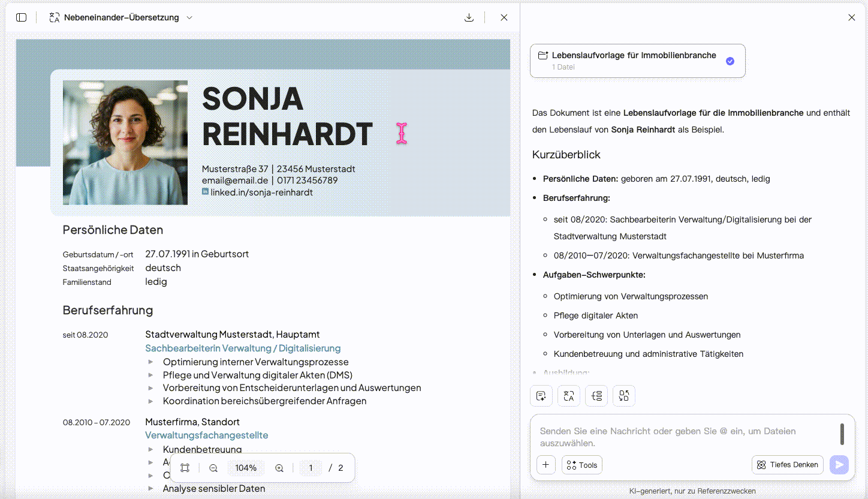Click the 104% zoom level field
This screenshot has height=499, width=868.
tap(246, 468)
